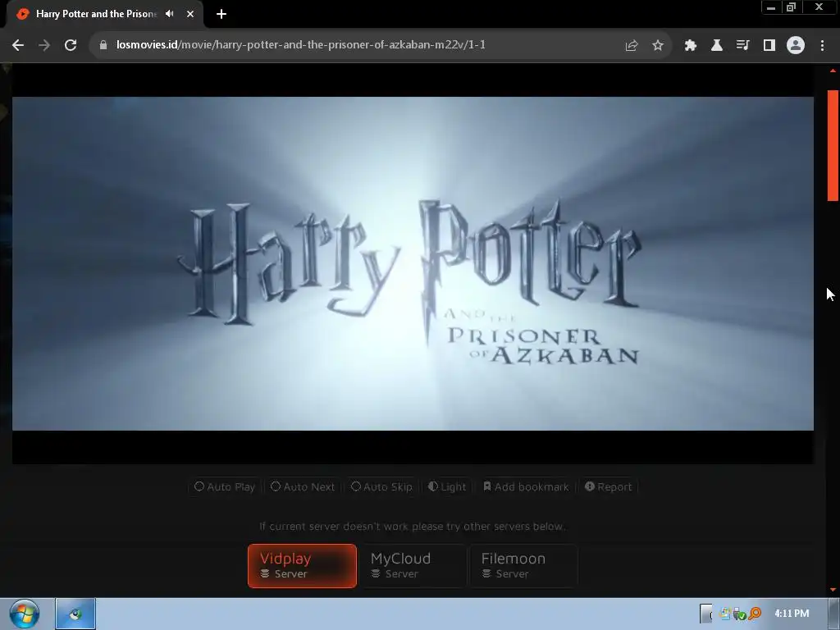Click the Show desktop strip at taskbar end
Viewport: 840px width, 630px height.
[x=833, y=614]
